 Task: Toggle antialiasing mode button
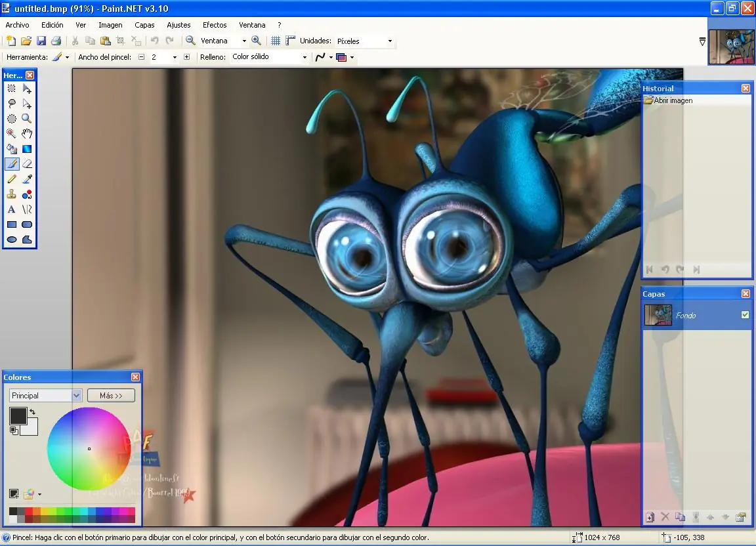point(320,57)
